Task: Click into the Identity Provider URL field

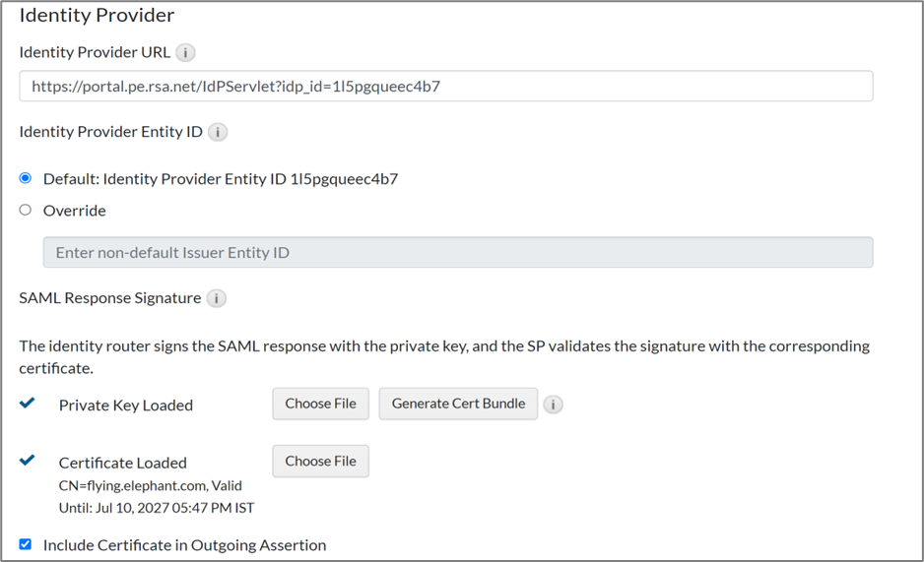Action: pyautogui.click(x=445, y=87)
